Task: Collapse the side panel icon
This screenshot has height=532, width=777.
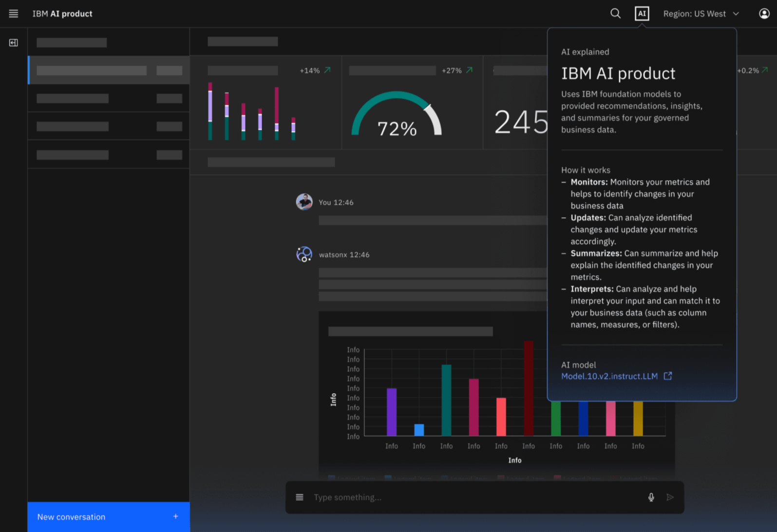Action: tap(14, 43)
